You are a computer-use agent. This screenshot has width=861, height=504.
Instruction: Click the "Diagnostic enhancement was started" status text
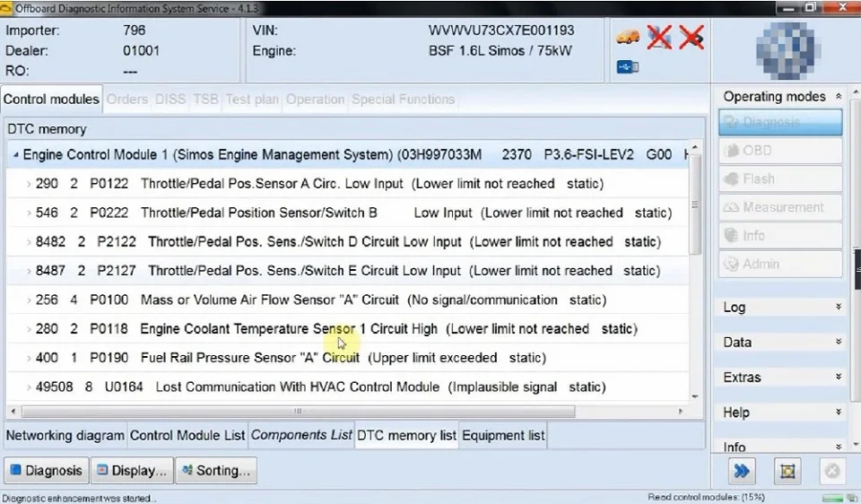pos(79,499)
